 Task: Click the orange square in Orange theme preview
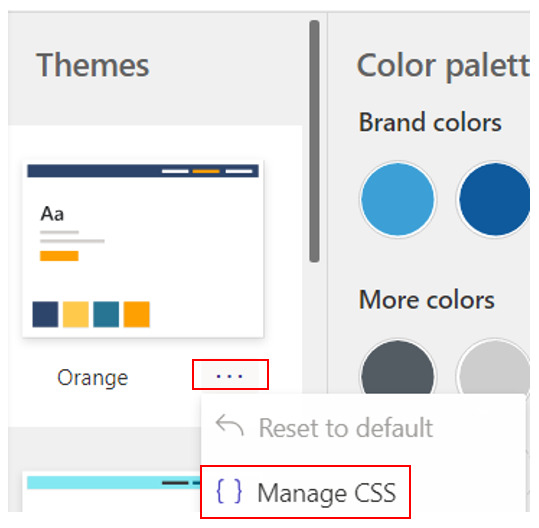coord(136,314)
